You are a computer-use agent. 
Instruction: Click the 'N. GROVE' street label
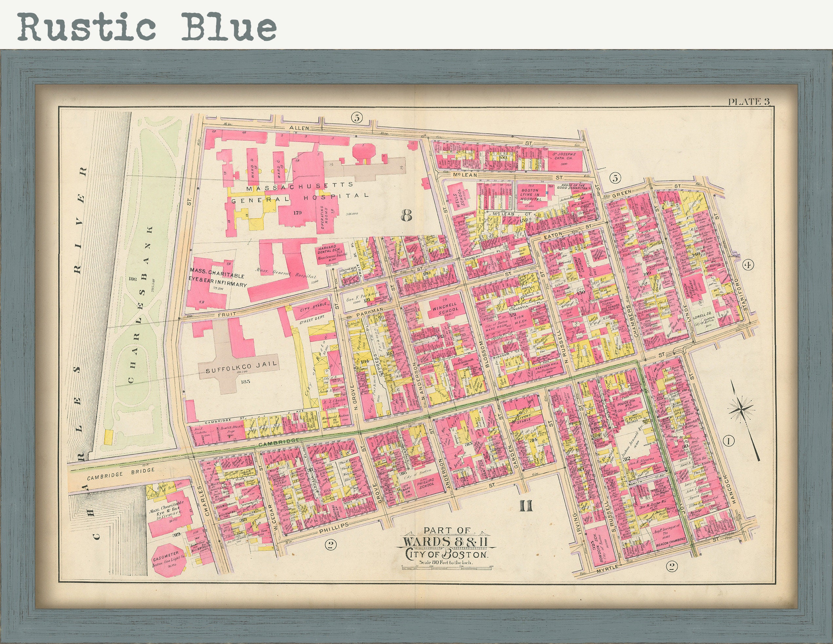click(x=354, y=398)
